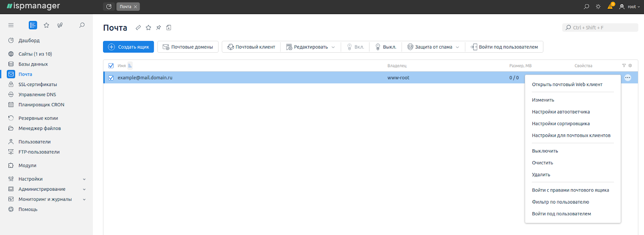Screen dimensions: 644x235
Task: Open Модули in sidebar
Action: tap(27, 165)
